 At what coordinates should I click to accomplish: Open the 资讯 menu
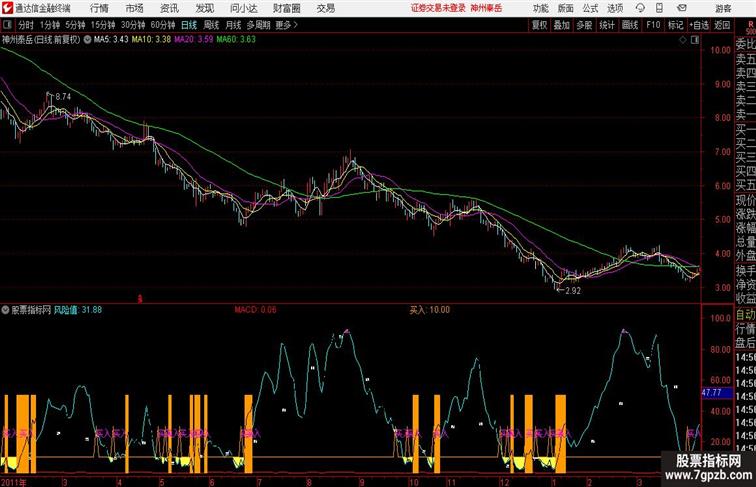coord(169,8)
